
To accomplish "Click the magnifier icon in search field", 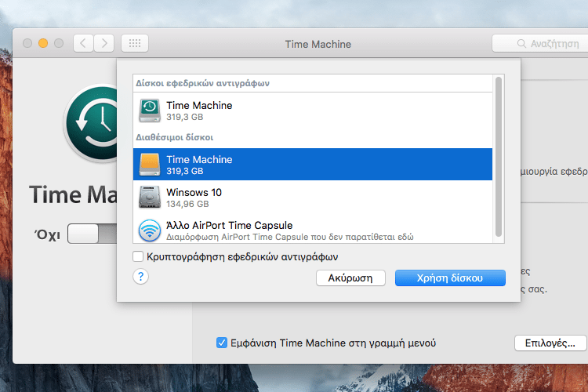I will point(521,44).
